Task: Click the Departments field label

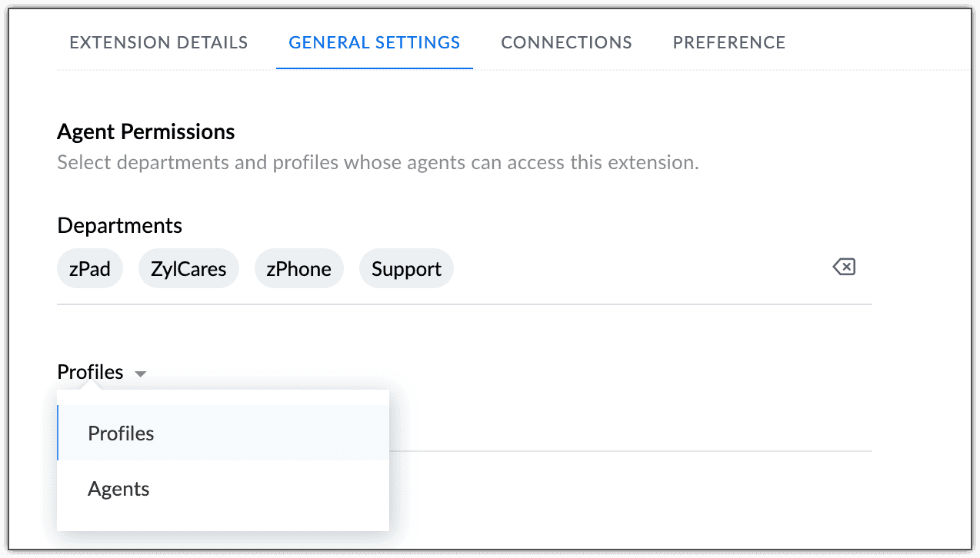Action: click(120, 226)
